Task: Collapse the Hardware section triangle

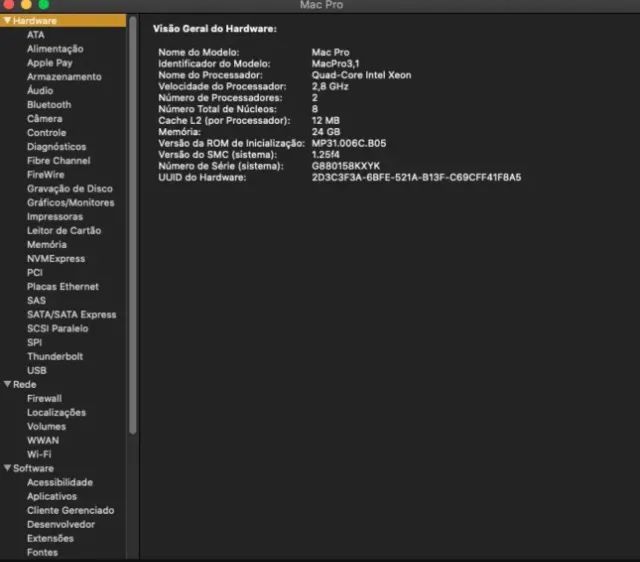Action: pyautogui.click(x=7, y=20)
